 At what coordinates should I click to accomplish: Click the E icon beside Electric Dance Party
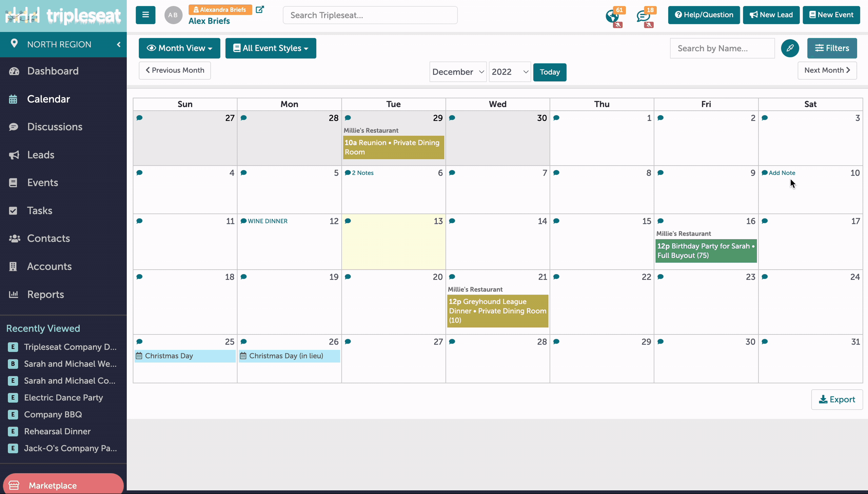click(x=13, y=398)
